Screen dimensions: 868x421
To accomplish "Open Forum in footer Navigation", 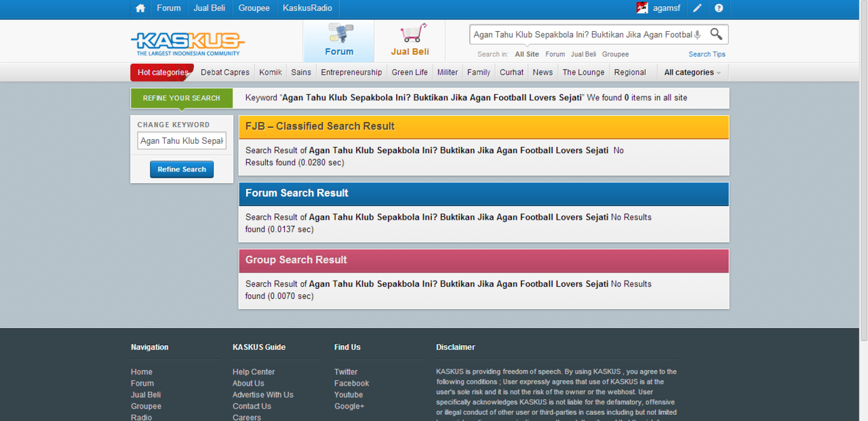I will pos(142,384).
